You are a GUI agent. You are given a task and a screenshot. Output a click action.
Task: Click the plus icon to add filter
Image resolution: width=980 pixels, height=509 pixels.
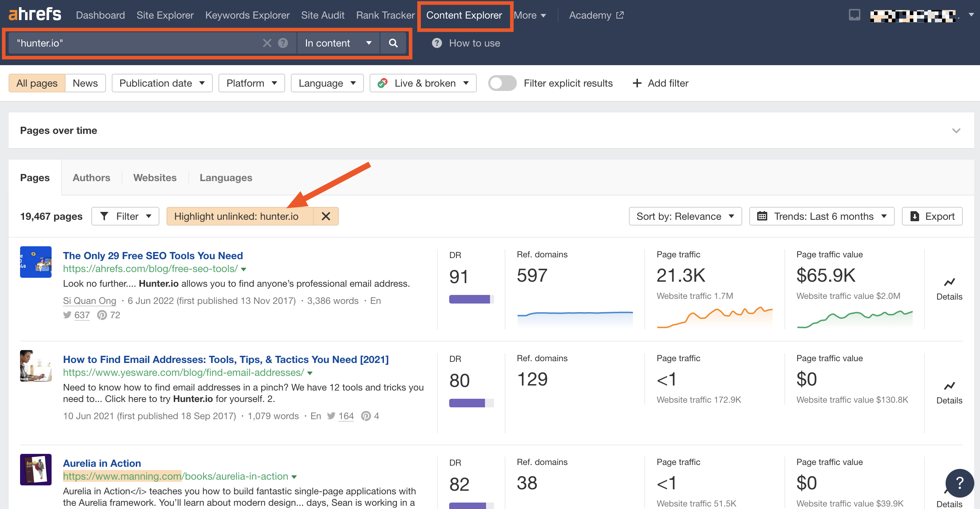[636, 83]
